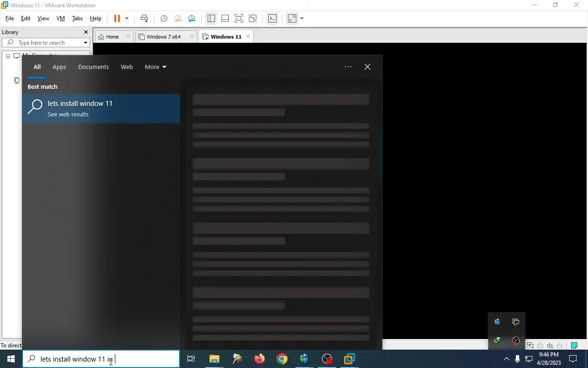
Task: Enter full screen mode
Action: click(x=239, y=18)
